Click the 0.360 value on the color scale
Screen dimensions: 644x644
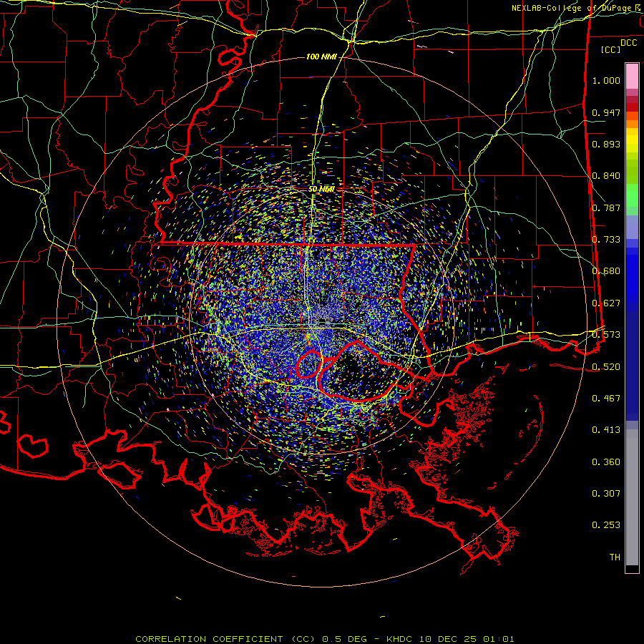(606, 462)
